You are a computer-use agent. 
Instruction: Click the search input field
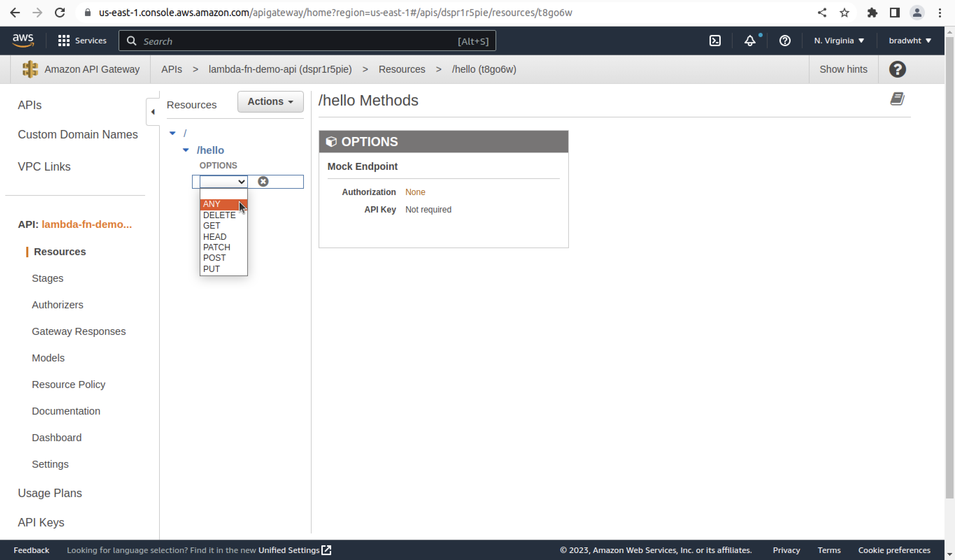(308, 41)
